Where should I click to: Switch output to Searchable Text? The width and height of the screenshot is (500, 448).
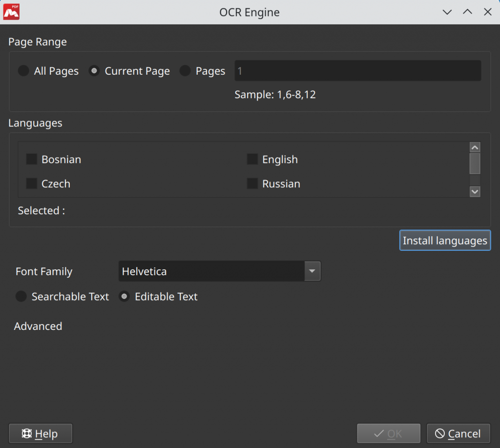21,296
